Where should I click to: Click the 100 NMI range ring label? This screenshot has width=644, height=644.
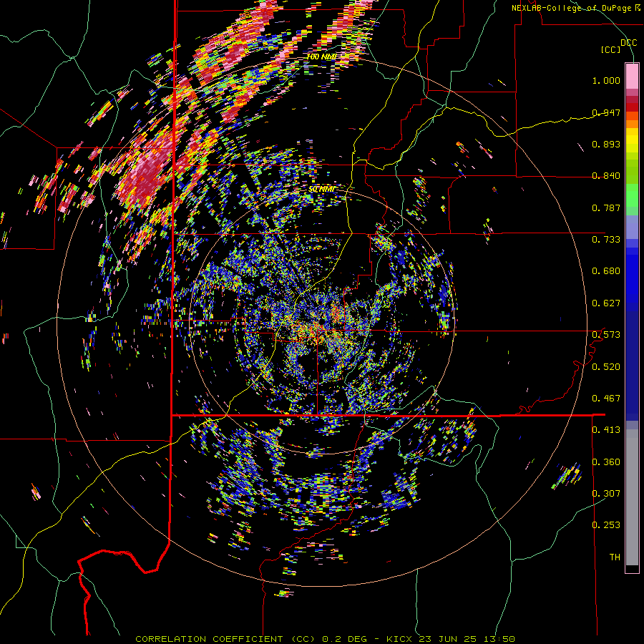pos(321,57)
